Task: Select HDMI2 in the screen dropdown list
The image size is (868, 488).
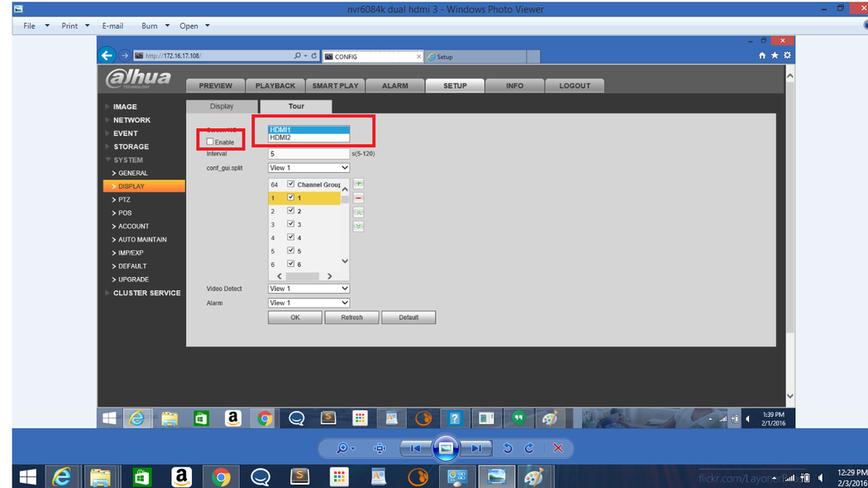Action: click(308, 137)
